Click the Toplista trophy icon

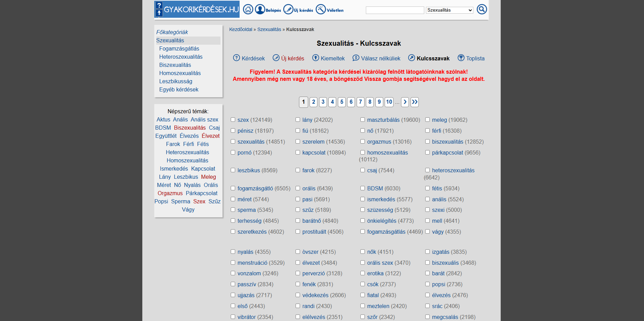point(461,58)
